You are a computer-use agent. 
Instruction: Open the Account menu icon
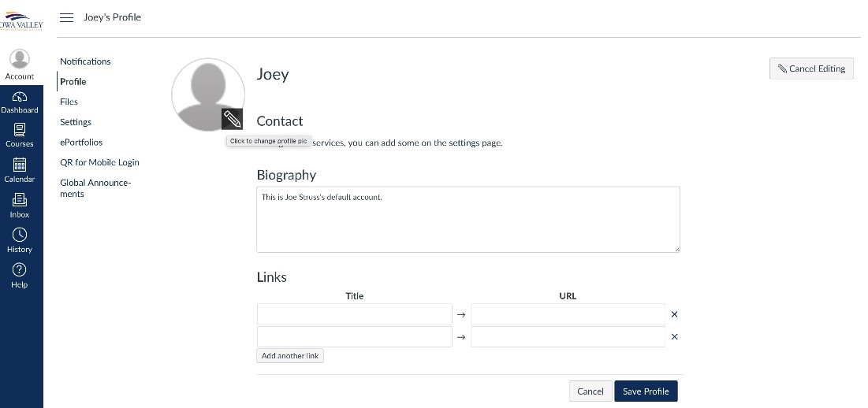coord(20,59)
